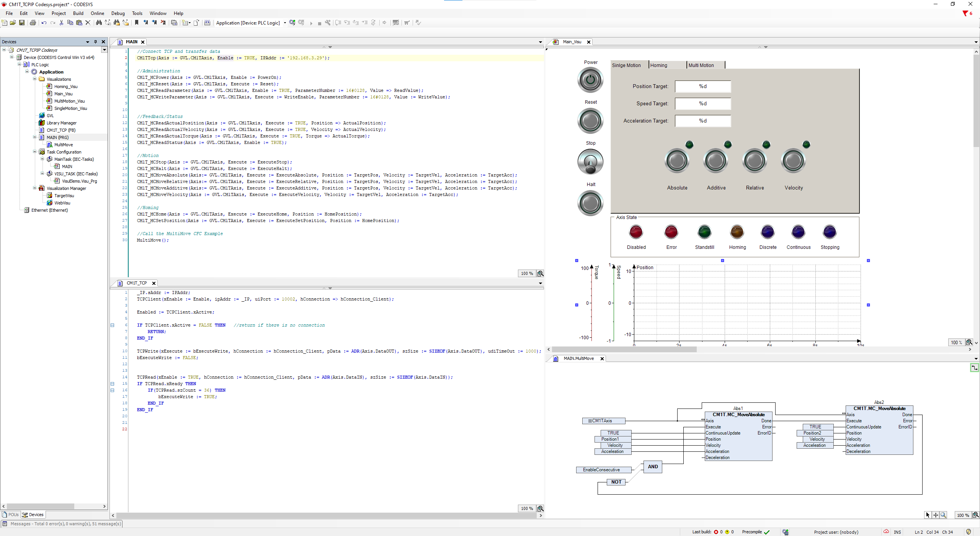The image size is (980, 536).
Task: Click the Find binoculars icon
Action: (x=99, y=23)
